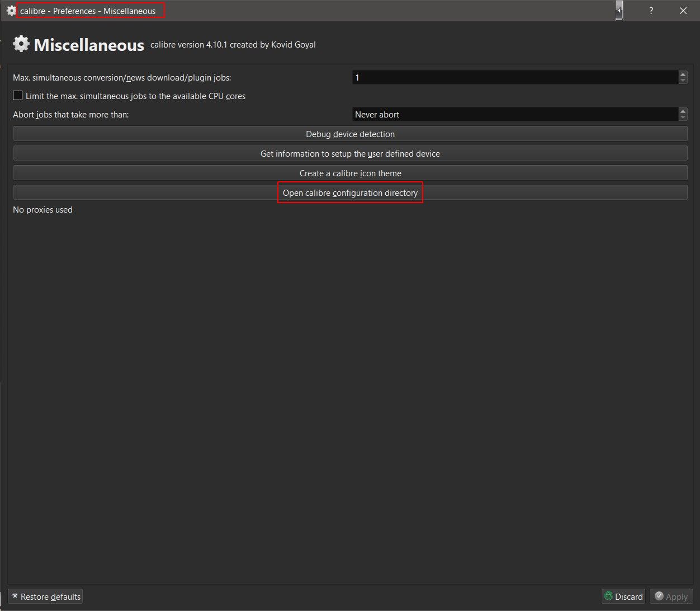
Task: Click Restore defaults button
Action: coord(45,596)
